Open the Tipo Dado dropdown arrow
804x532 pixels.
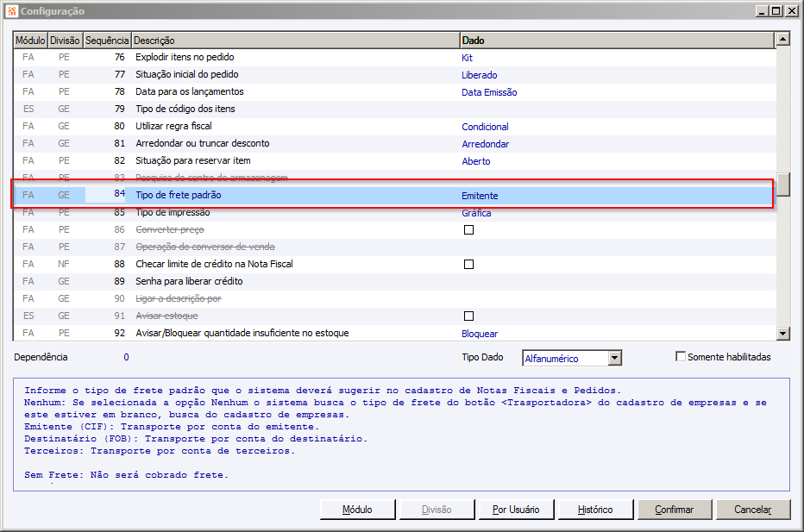pos(615,358)
